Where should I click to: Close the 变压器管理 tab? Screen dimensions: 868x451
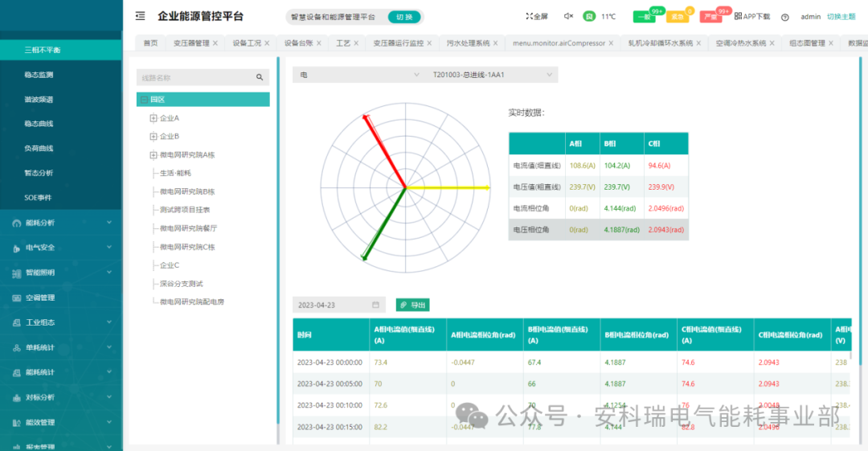point(215,43)
